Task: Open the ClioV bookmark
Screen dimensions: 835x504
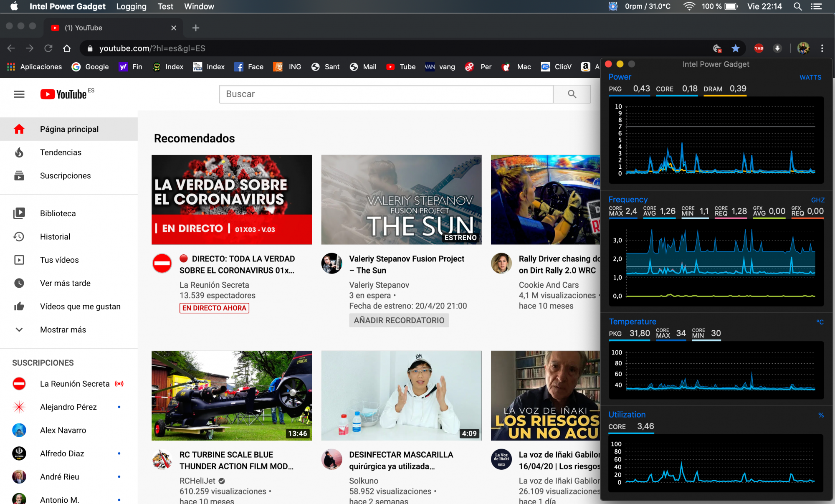Action: pyautogui.click(x=556, y=67)
